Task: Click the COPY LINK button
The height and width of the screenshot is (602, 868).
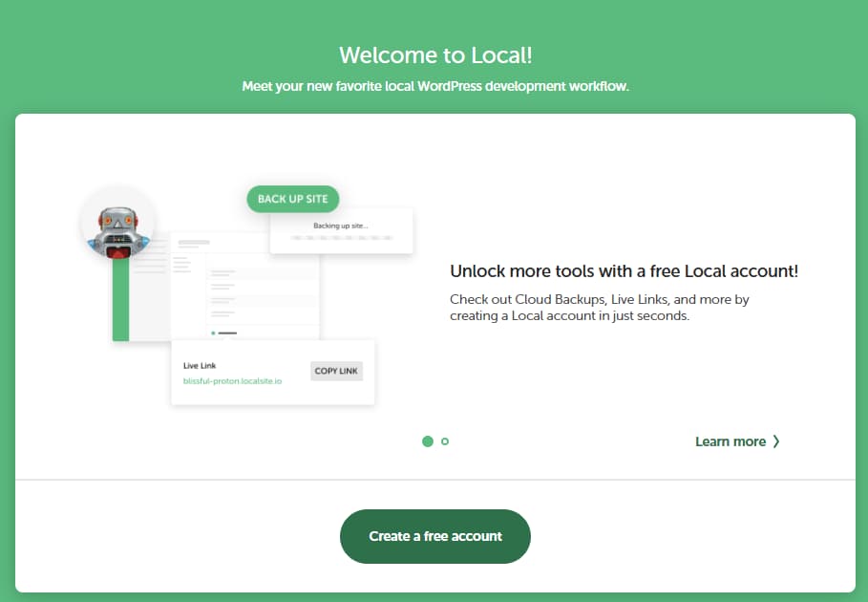Action: pyautogui.click(x=337, y=371)
